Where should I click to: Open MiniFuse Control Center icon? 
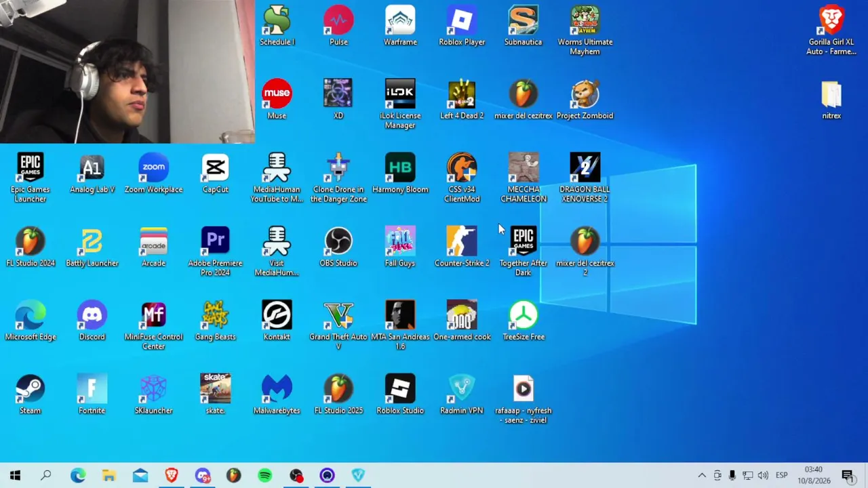coord(153,326)
